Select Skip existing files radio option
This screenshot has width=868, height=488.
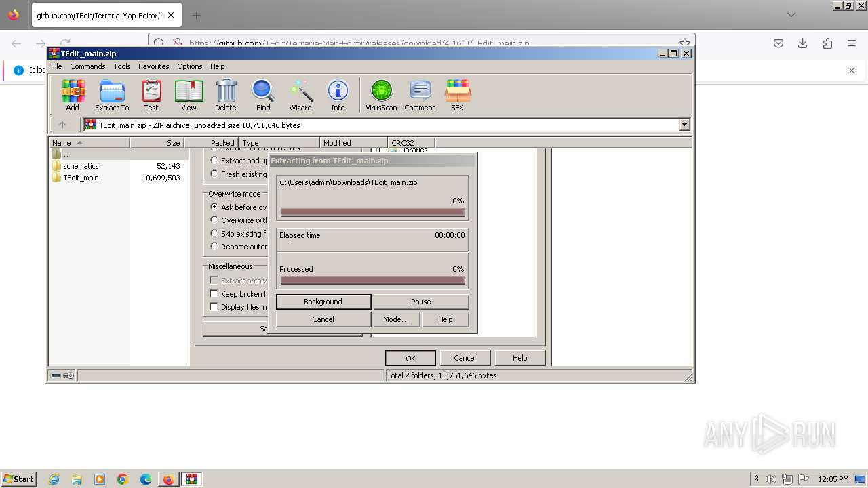point(214,233)
